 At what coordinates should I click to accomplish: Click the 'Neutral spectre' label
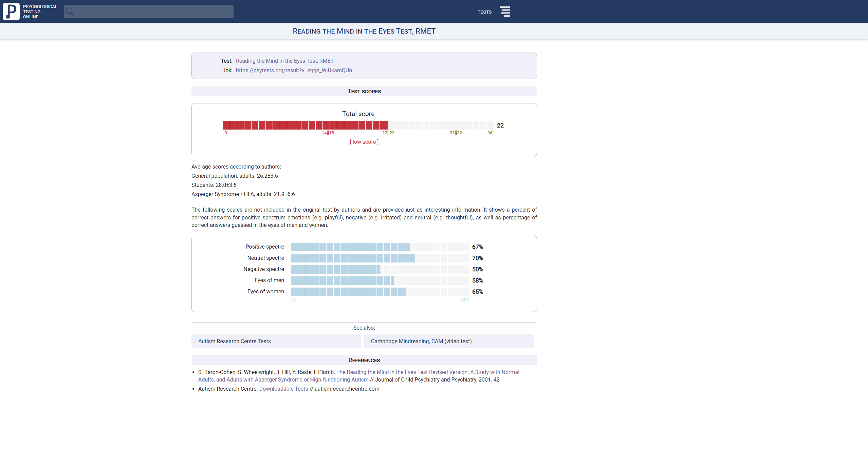coord(265,258)
